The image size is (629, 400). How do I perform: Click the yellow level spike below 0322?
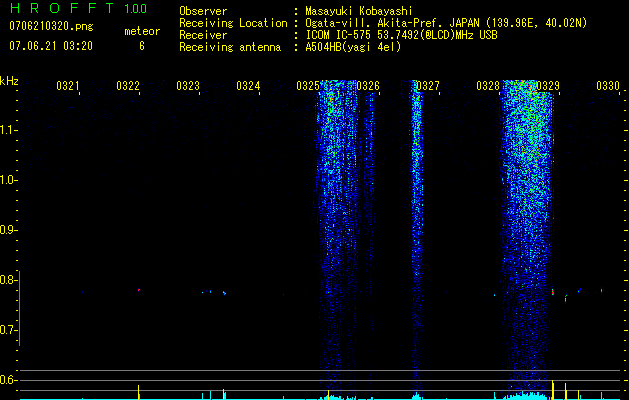(x=139, y=392)
